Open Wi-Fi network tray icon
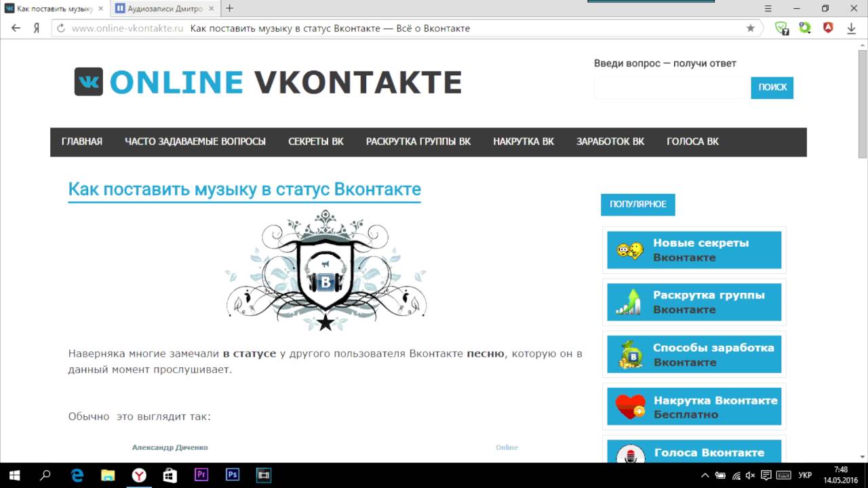This screenshot has width=868, height=488. tap(736, 475)
